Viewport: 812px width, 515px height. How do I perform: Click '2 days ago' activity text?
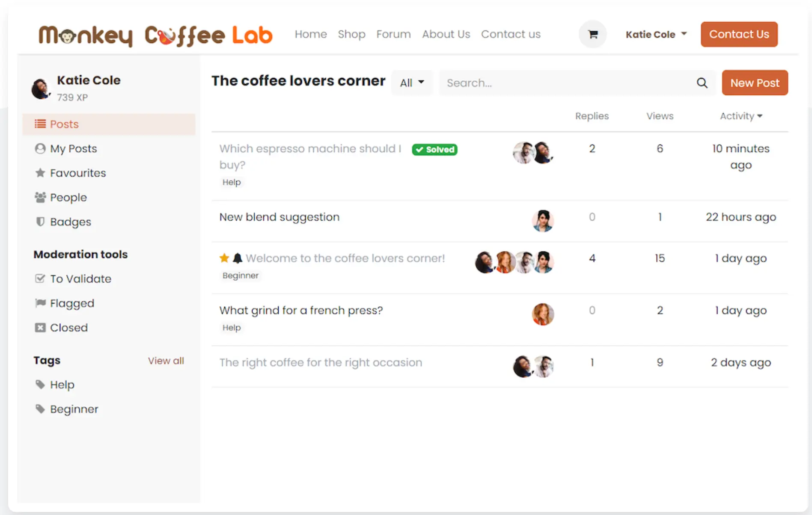pyautogui.click(x=741, y=362)
